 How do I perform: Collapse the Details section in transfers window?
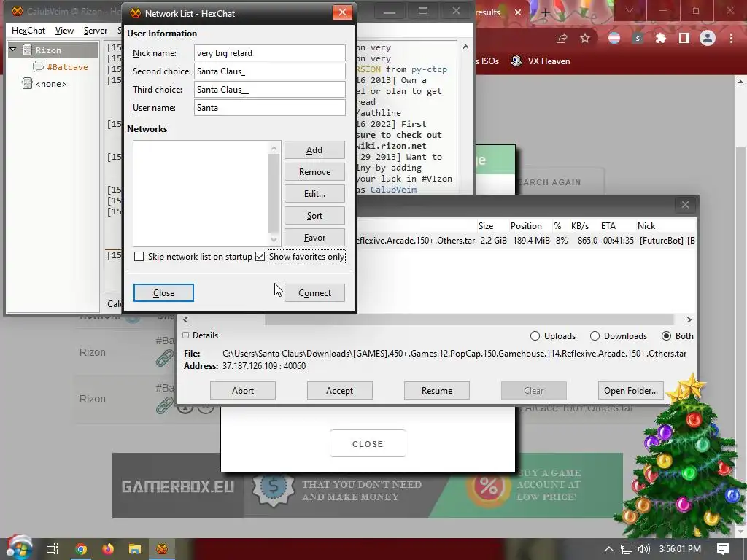(x=186, y=335)
